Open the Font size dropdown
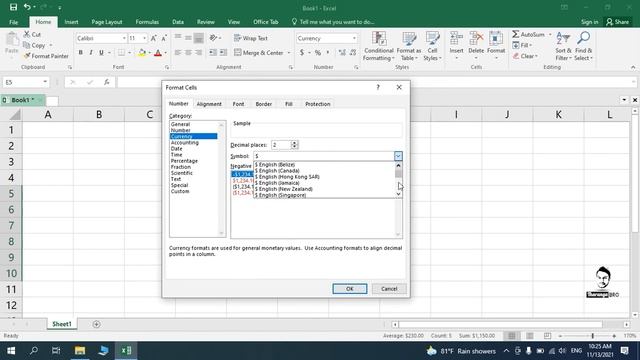Image resolution: width=640 pixels, height=360 pixels. [x=144, y=38]
